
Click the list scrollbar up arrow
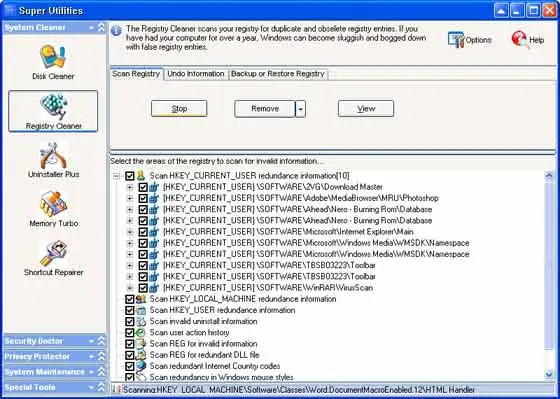point(549,175)
